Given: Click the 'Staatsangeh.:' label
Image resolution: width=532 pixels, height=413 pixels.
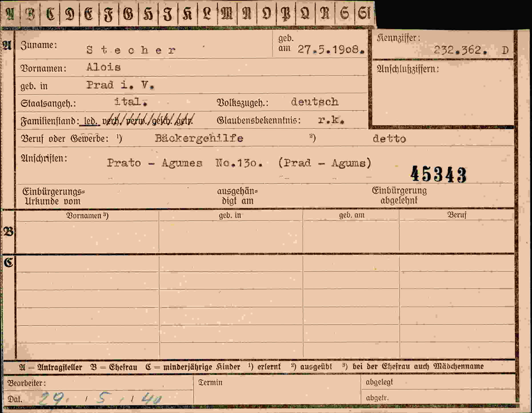Looking at the screenshot, I should (48, 103).
